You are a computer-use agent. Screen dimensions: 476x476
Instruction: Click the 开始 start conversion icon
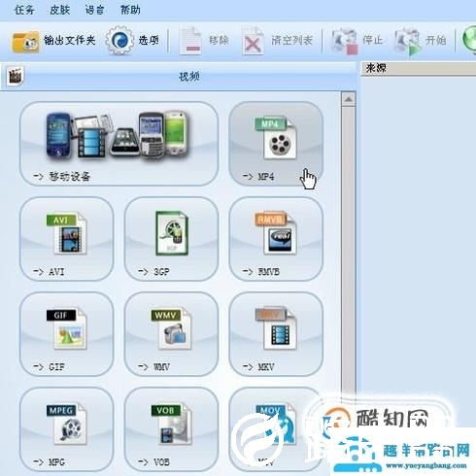click(x=407, y=42)
